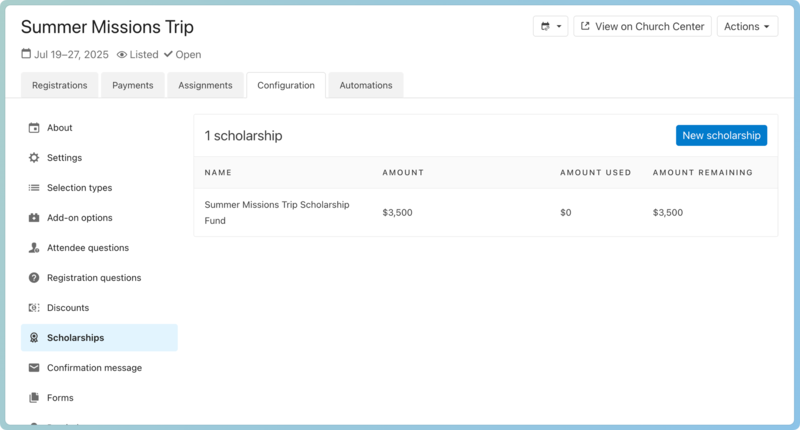
Task: Open Summer Missions Trip Scholarship Fund row
Action: 486,213
